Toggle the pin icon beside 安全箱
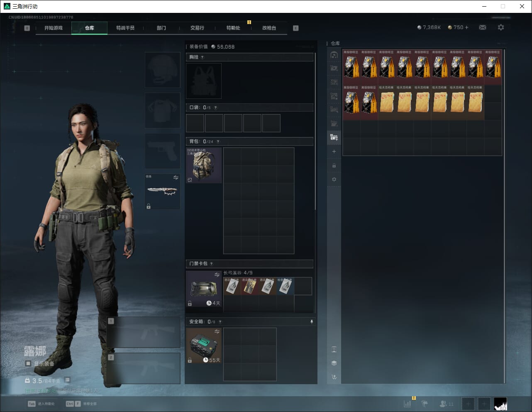Viewport: 532px width, 412px height. [x=311, y=322]
